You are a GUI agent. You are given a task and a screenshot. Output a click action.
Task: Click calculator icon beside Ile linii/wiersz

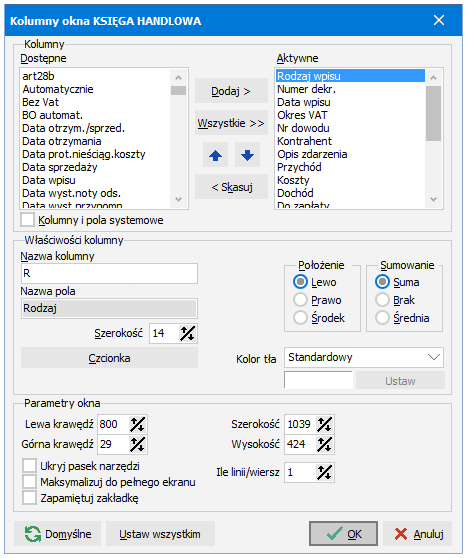[324, 472]
